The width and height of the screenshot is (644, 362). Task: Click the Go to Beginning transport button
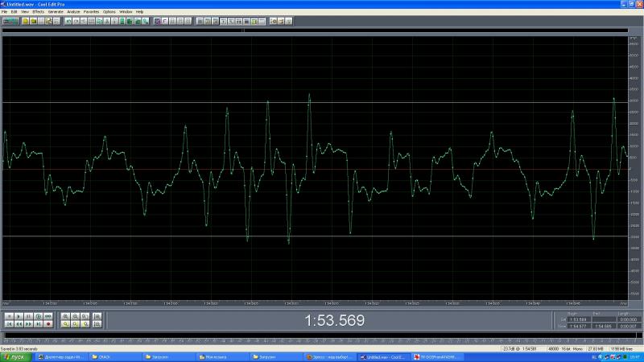[x=9, y=324]
